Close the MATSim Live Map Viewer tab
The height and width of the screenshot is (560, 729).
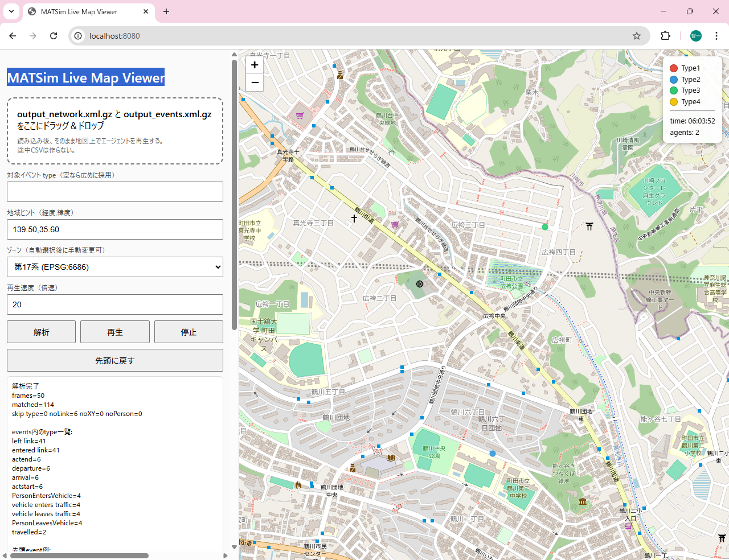click(146, 11)
